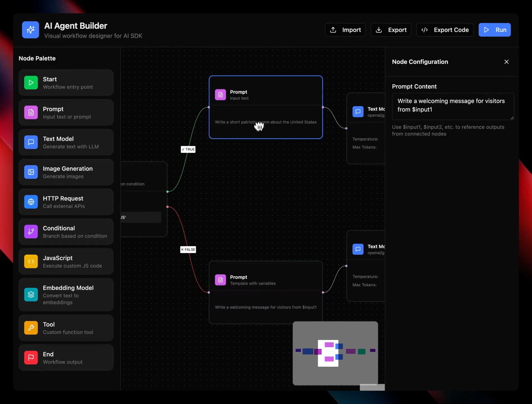Click the icon of the selected 'Input text' Prompt node
Viewport: 532px width, 404px height.
pos(220,95)
